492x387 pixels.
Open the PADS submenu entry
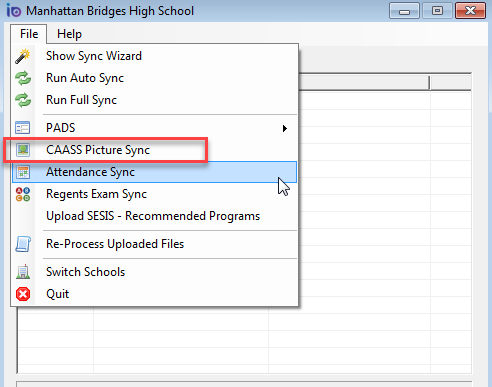click(x=154, y=128)
